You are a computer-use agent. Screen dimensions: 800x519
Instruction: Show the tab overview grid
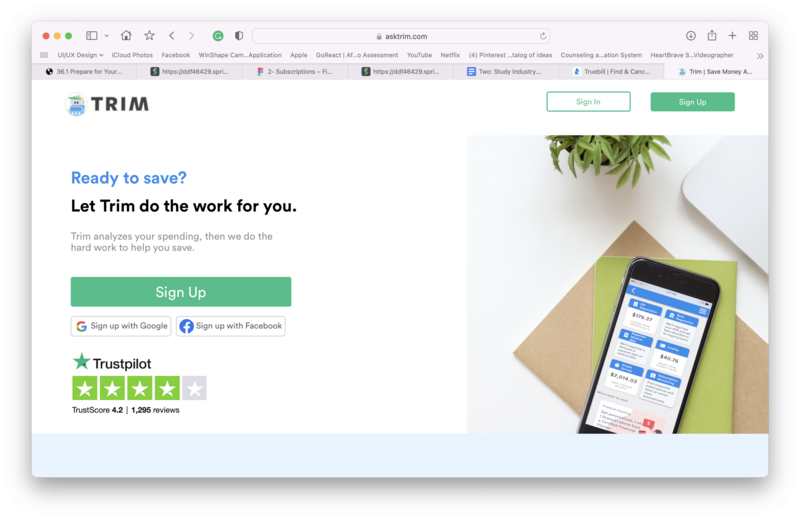coord(754,36)
